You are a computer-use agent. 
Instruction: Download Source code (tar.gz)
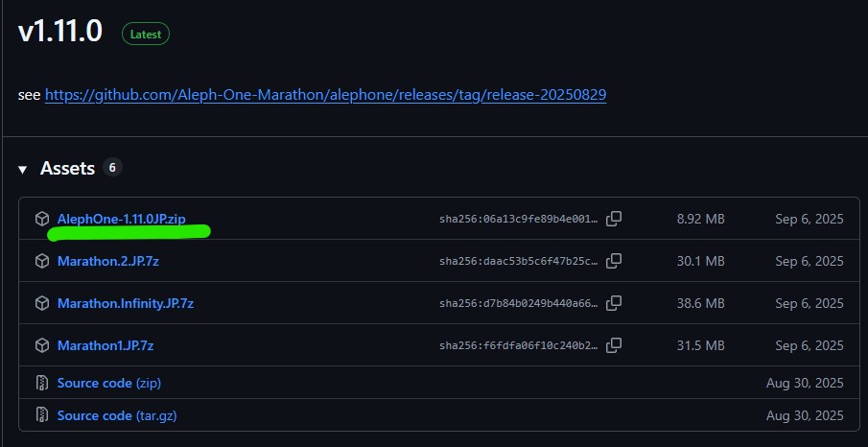[x=116, y=415]
